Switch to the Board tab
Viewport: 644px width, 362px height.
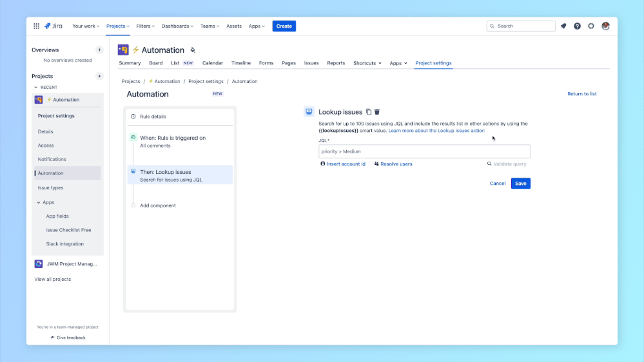point(155,63)
